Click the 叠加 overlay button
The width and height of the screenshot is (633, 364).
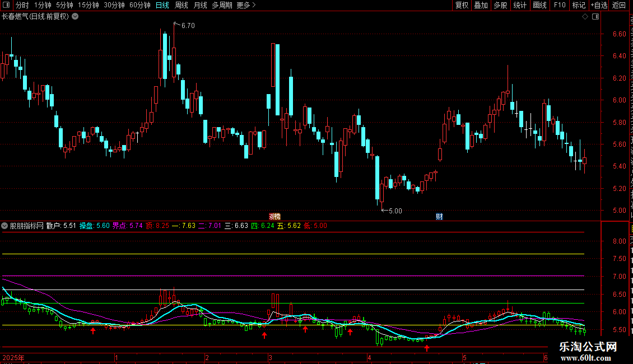coord(481,5)
